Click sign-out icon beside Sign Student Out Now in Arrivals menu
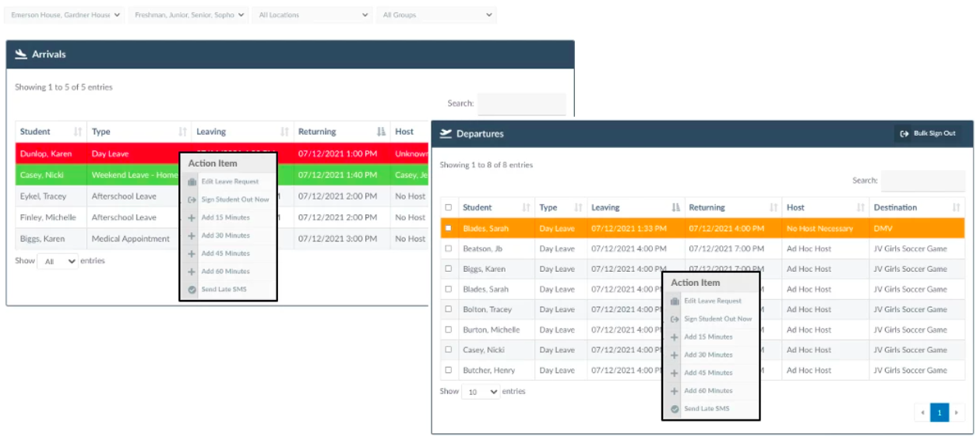Screen dimensions: 980x437 click(192, 199)
